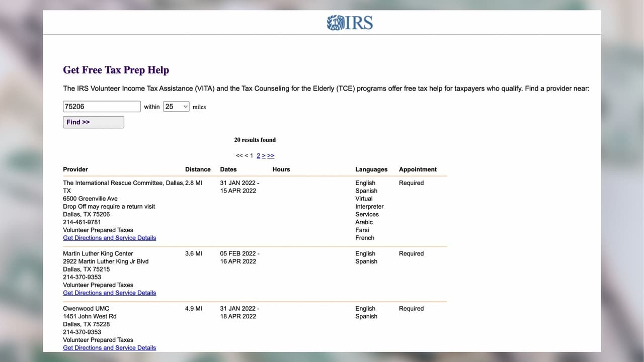Click the 20 results found label
The image size is (644, 362).
click(255, 140)
